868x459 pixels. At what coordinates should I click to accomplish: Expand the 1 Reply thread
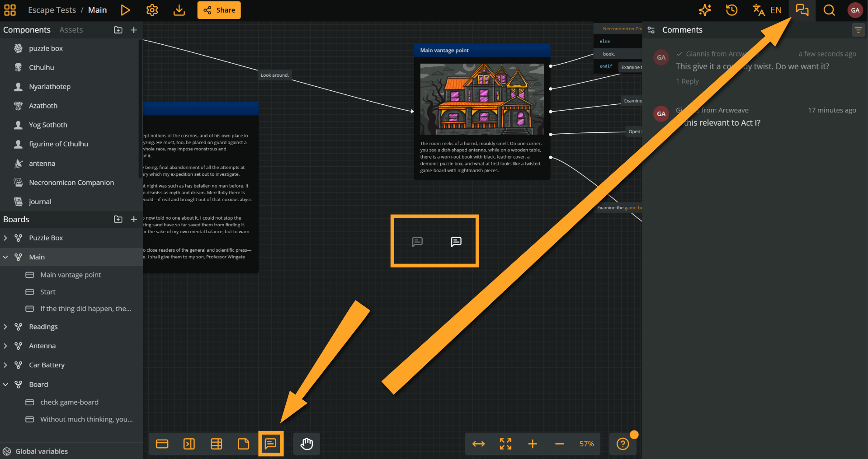tap(687, 81)
